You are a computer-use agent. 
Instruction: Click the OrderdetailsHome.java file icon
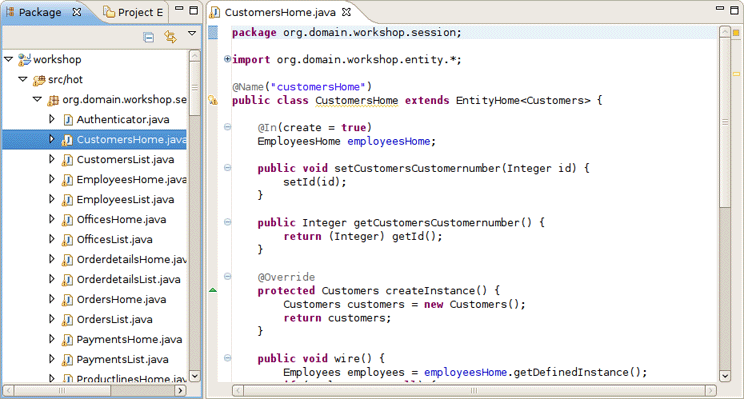click(x=67, y=259)
